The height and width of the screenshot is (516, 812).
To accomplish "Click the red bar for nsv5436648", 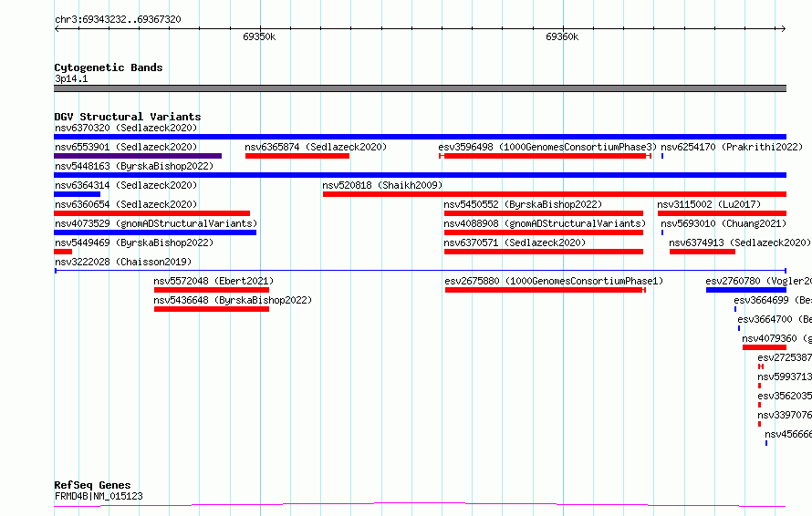I will click(212, 309).
